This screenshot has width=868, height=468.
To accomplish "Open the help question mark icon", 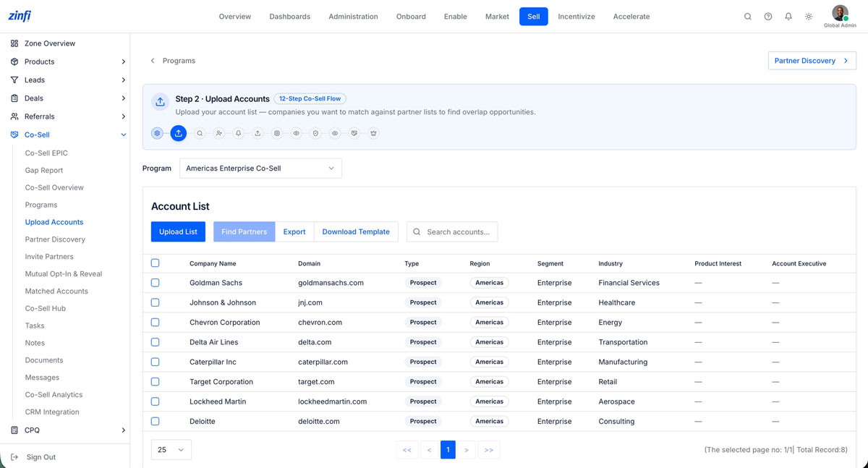I will point(768,17).
